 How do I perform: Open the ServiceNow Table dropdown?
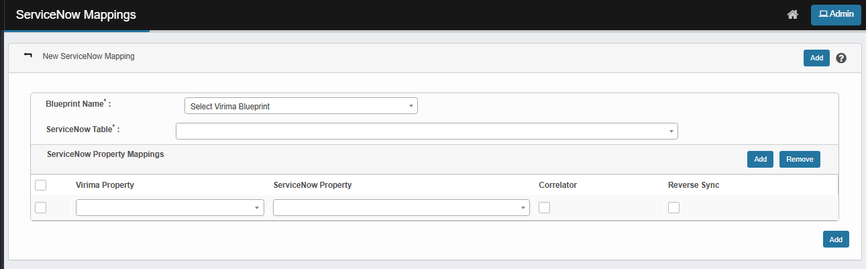click(427, 131)
